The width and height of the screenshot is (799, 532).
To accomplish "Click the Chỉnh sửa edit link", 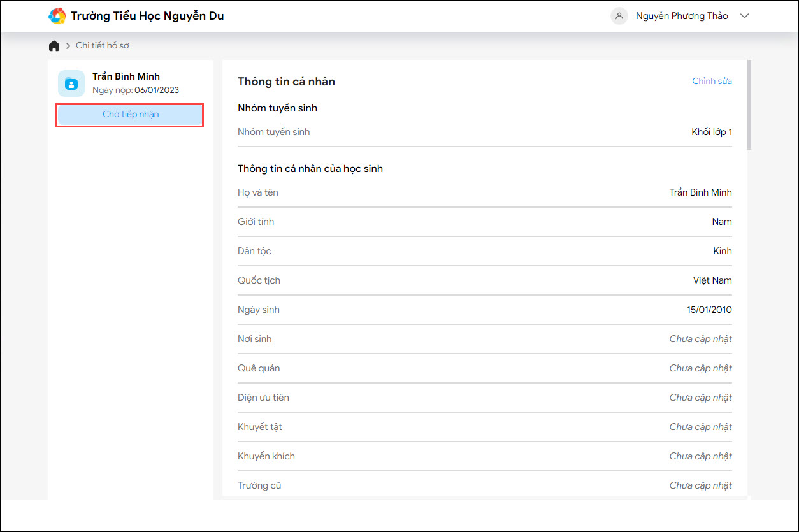I will tap(712, 81).
